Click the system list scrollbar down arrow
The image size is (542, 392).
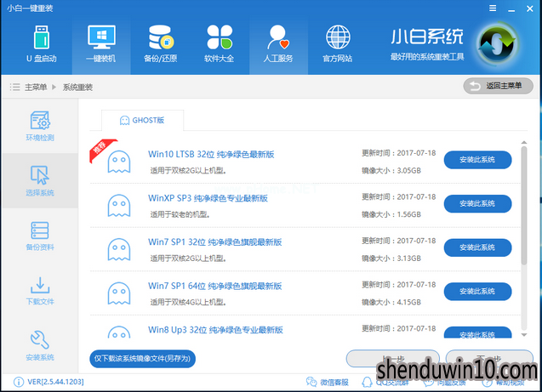click(524, 335)
